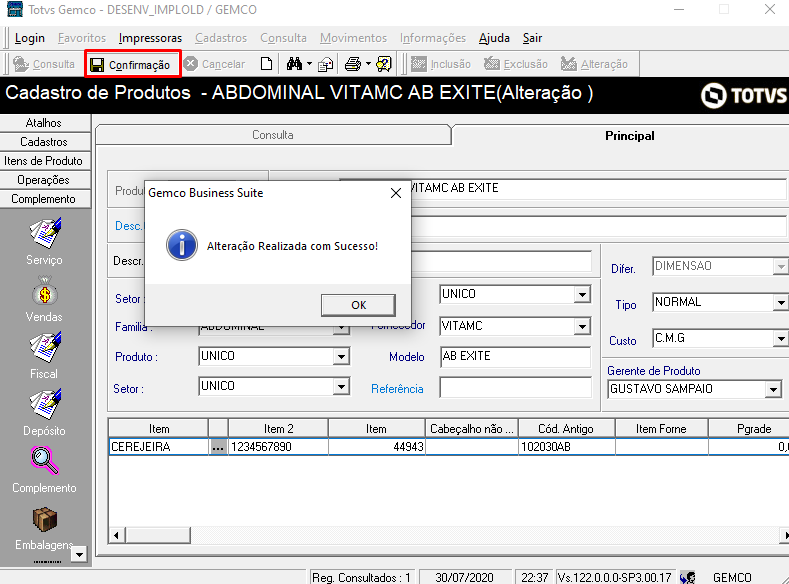Click the Cadastros sidebar button
The width and height of the screenshot is (789, 584).
click(x=44, y=142)
